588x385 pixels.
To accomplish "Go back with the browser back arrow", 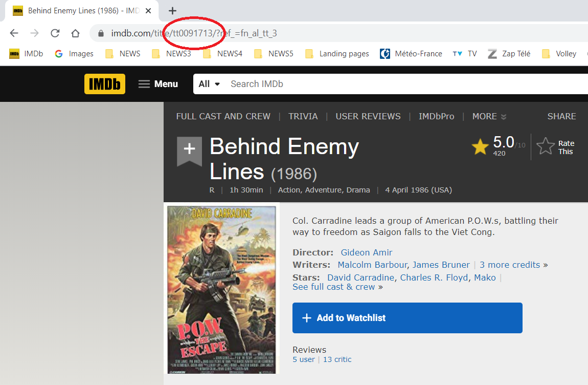I will pyautogui.click(x=14, y=33).
